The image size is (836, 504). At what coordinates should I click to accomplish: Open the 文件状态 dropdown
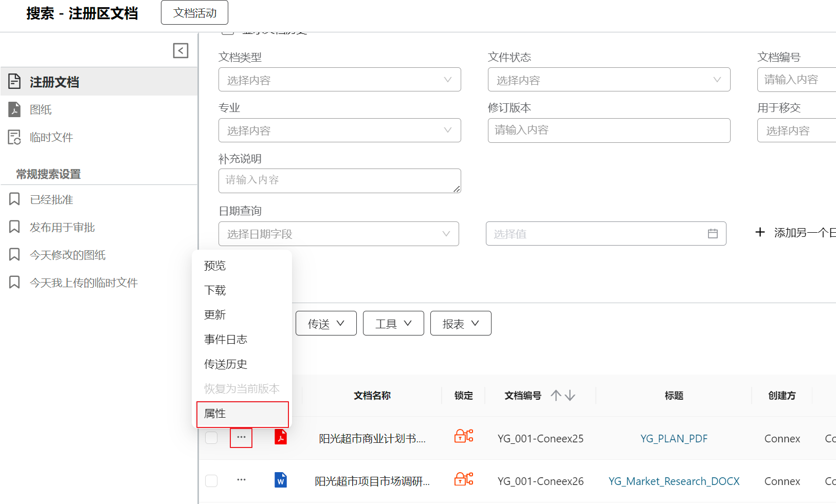coord(609,80)
